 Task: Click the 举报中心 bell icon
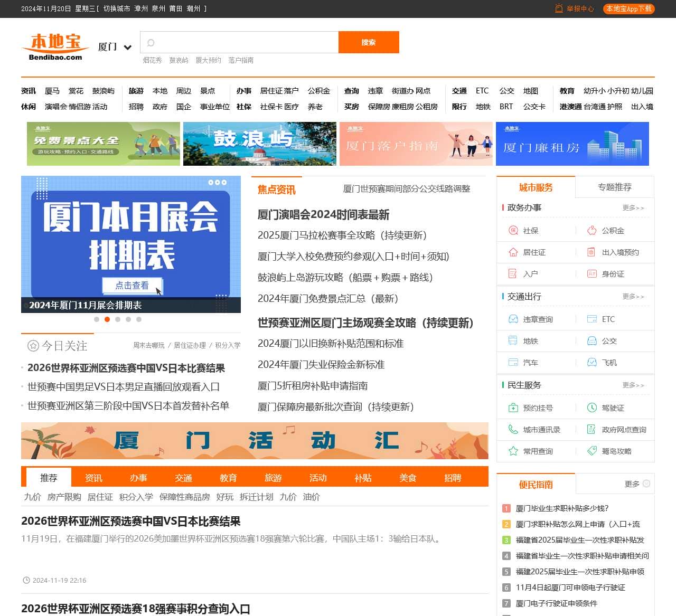tap(559, 8)
